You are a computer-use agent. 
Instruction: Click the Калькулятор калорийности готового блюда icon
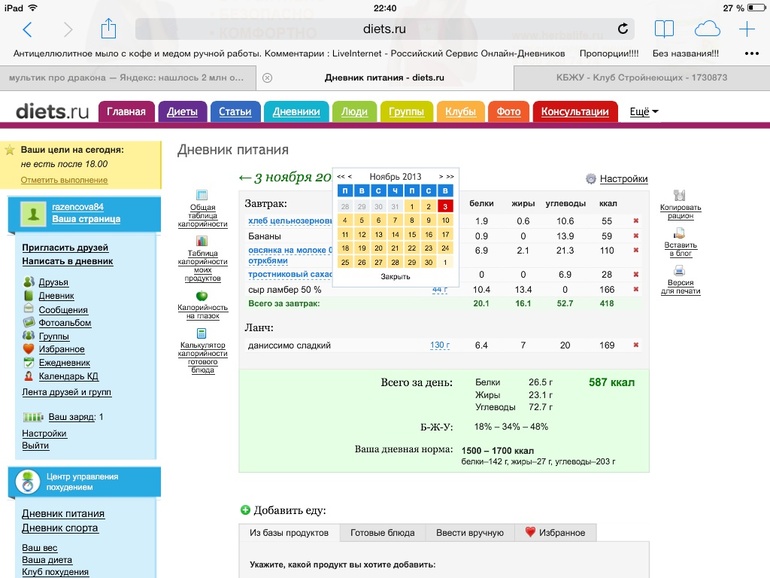[201, 333]
